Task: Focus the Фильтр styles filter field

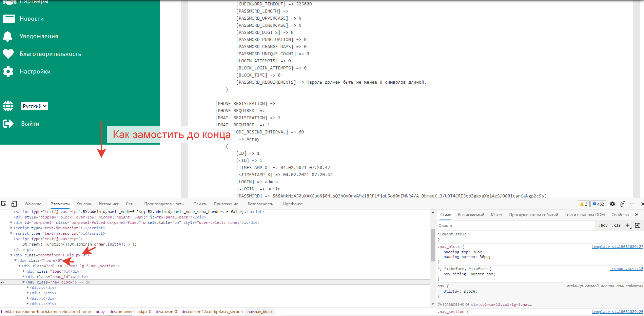Action: 515,225
